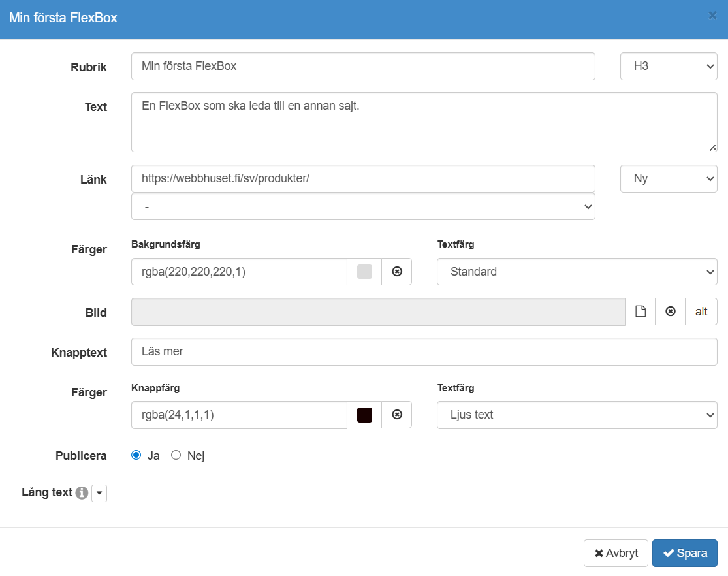Click the Spara button
Screen dimensions: 728x576
tap(684, 553)
